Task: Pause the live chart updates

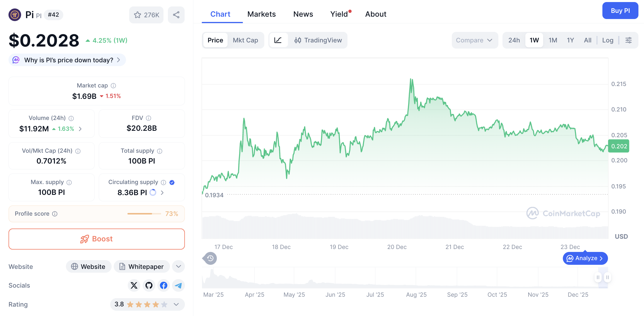Action: coord(598,277)
